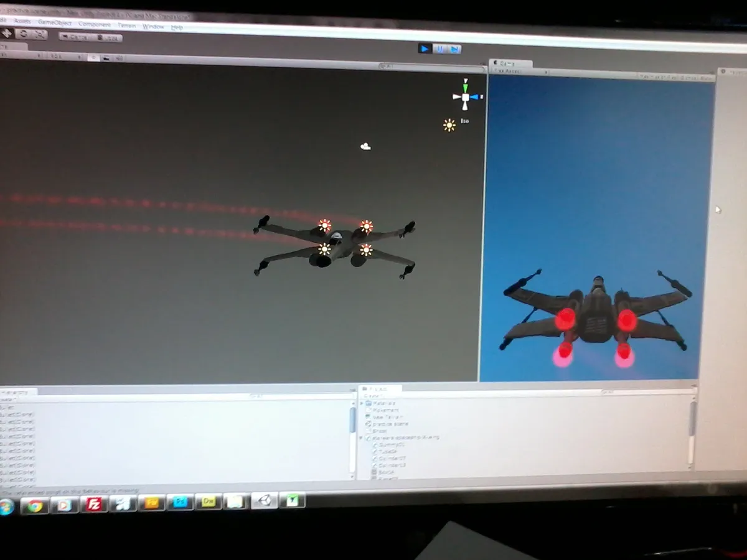
Task: Switch to the Hierarchy tab
Action: 17,392
